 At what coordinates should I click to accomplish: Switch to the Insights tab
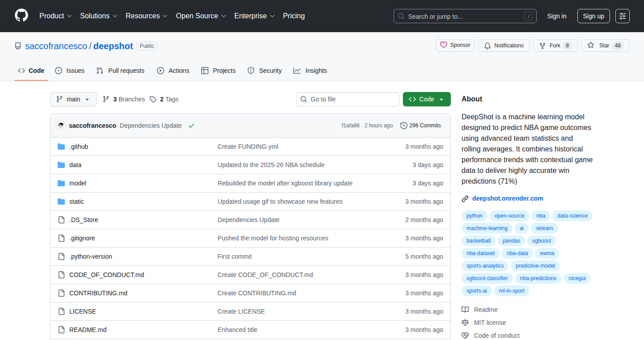[x=310, y=71]
